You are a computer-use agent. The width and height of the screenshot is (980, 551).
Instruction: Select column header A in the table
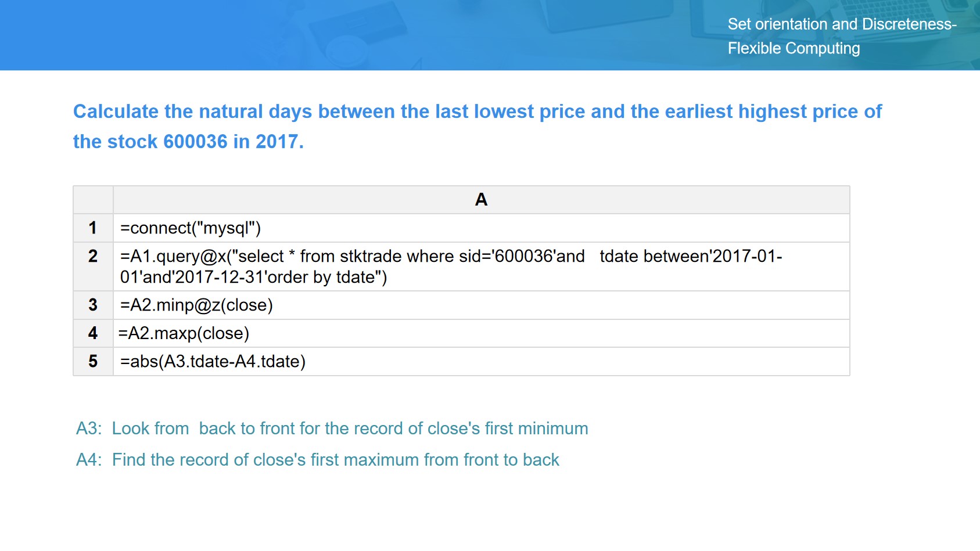481,200
